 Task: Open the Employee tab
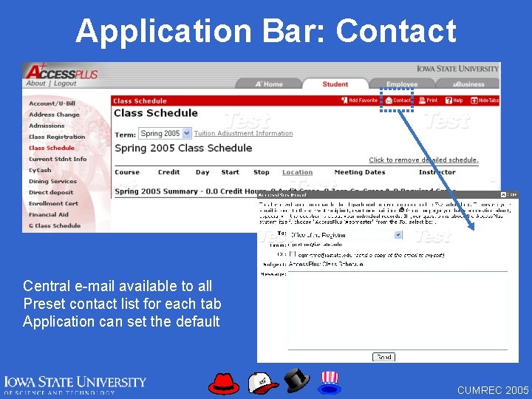(402, 83)
